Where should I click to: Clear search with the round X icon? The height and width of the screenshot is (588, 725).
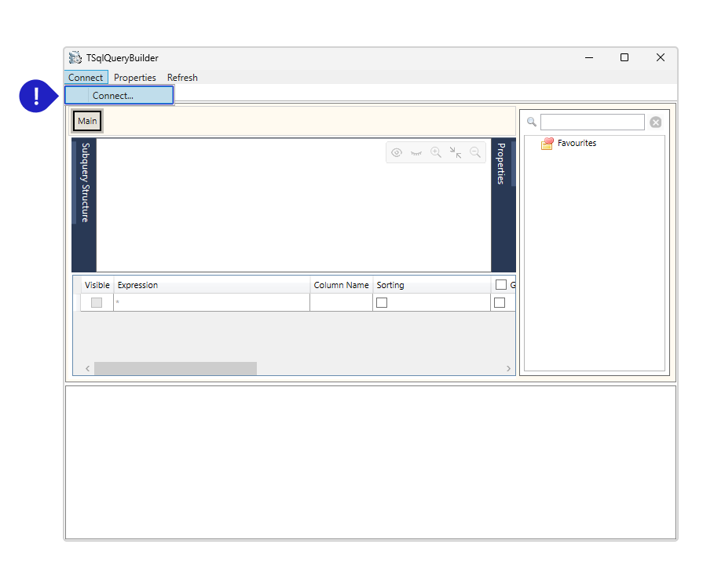click(x=656, y=122)
